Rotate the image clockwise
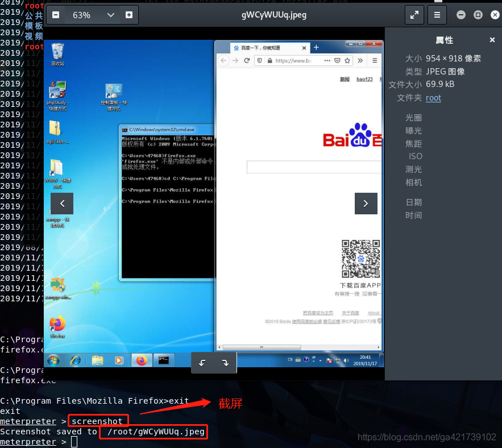Viewport: 502px width, 448px height. pos(225,363)
